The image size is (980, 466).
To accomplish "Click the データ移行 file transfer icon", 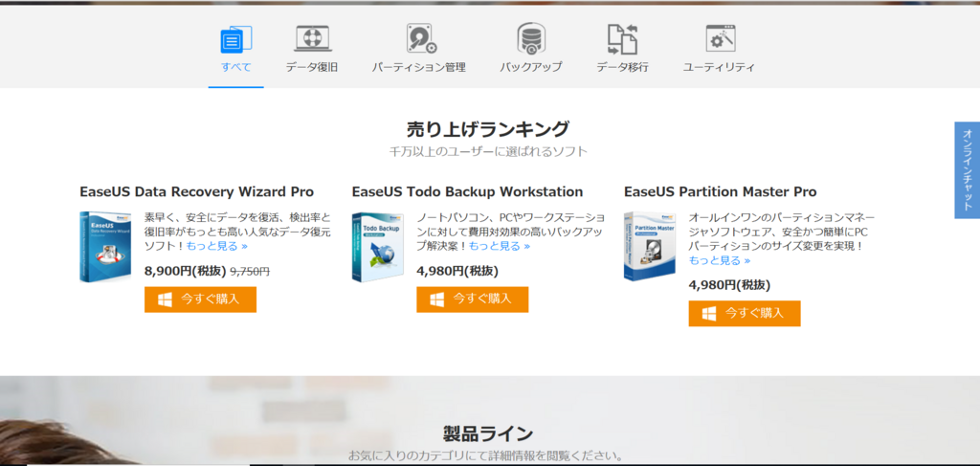I will coord(622,38).
